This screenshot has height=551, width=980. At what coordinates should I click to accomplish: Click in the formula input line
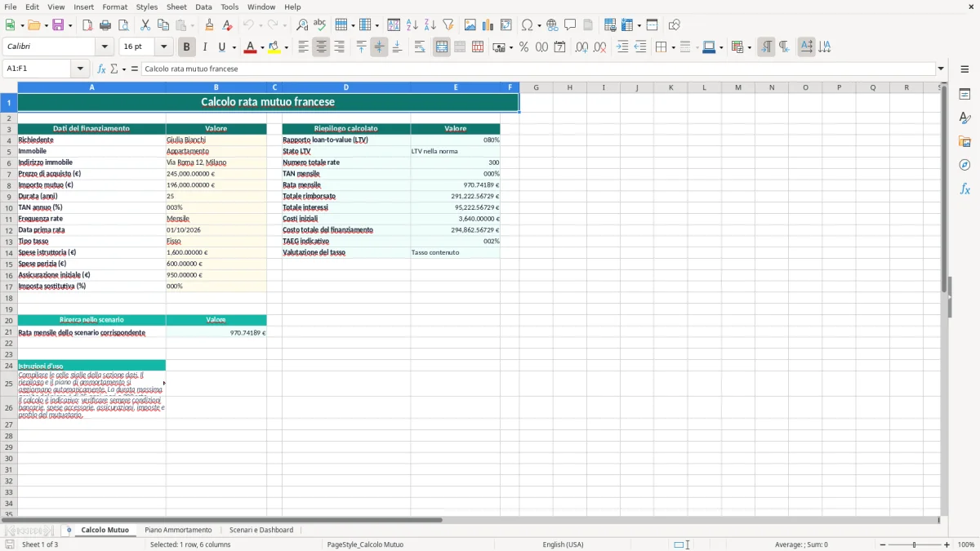point(538,69)
